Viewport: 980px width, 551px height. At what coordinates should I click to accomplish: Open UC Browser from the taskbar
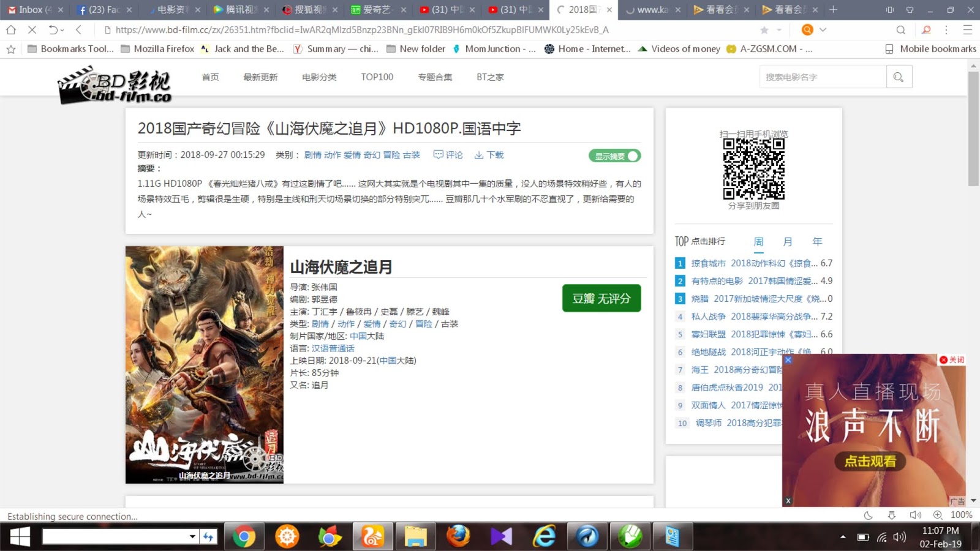pyautogui.click(x=372, y=537)
